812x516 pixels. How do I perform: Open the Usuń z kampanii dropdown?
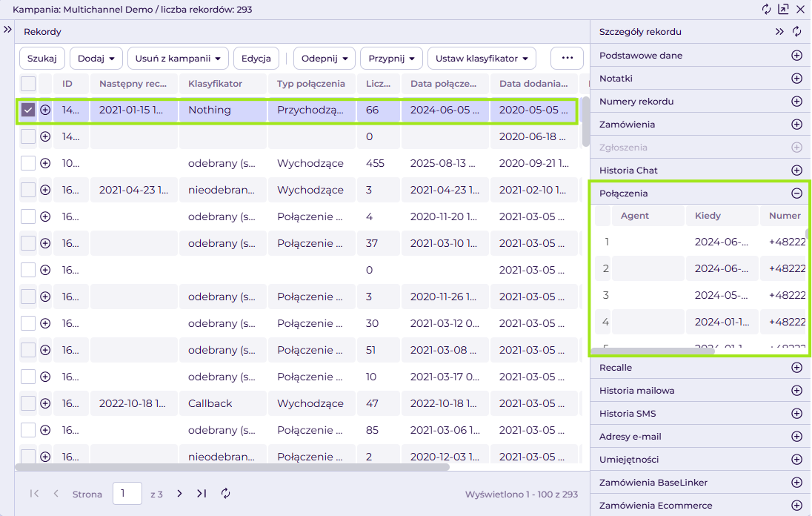[178, 58]
